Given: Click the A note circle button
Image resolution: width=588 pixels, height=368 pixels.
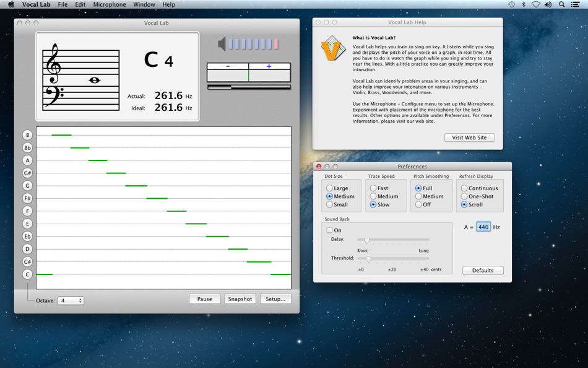Looking at the screenshot, I should [27, 160].
